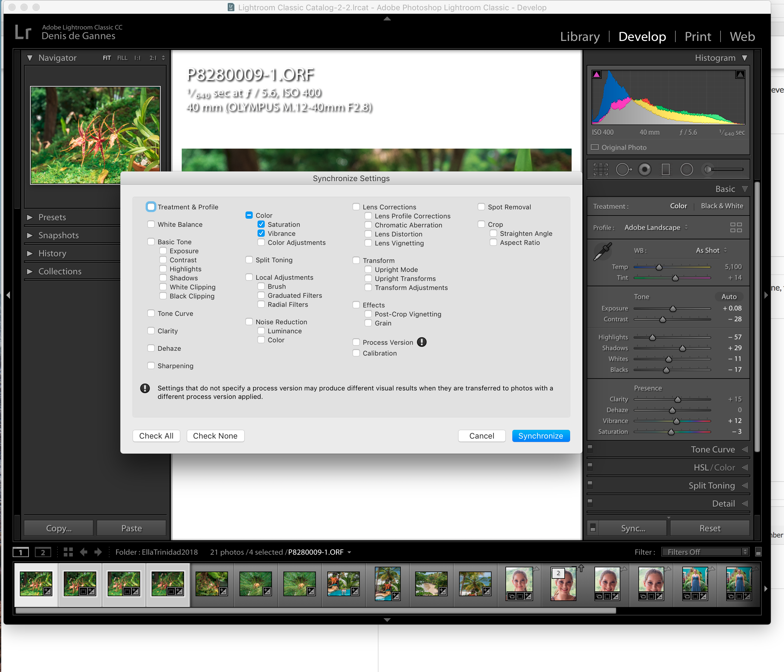The height and width of the screenshot is (672, 784).
Task: Uncheck the Saturation checkbox
Action: point(261,224)
